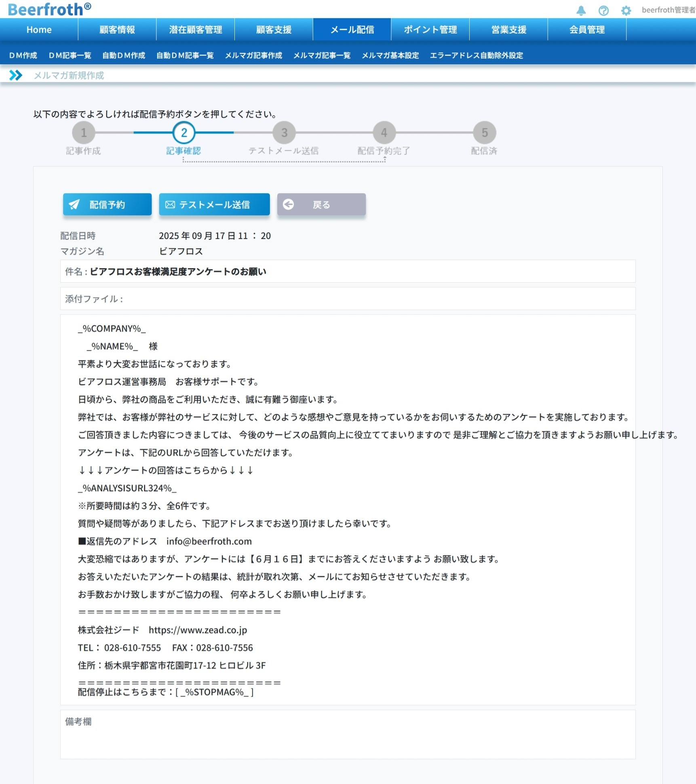
Task: Go to ＤＭ作成 submenu
Action: (x=23, y=55)
